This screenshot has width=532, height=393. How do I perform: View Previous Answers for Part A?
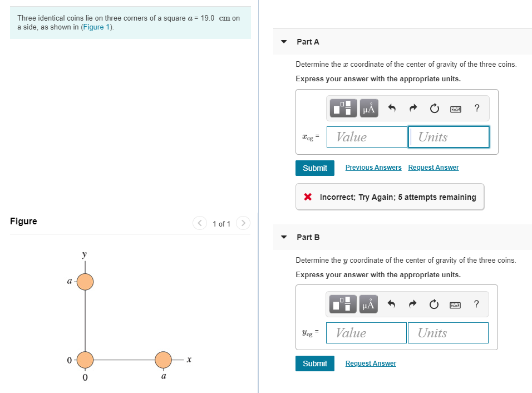373,167
